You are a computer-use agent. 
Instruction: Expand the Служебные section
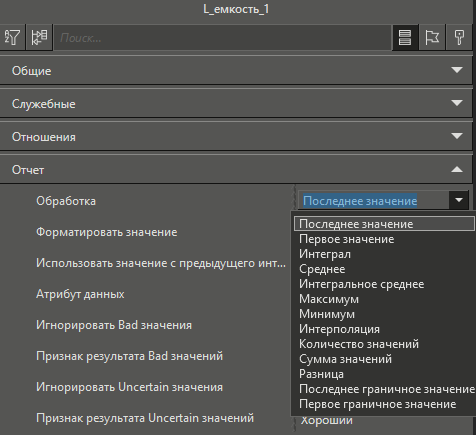[236, 103]
